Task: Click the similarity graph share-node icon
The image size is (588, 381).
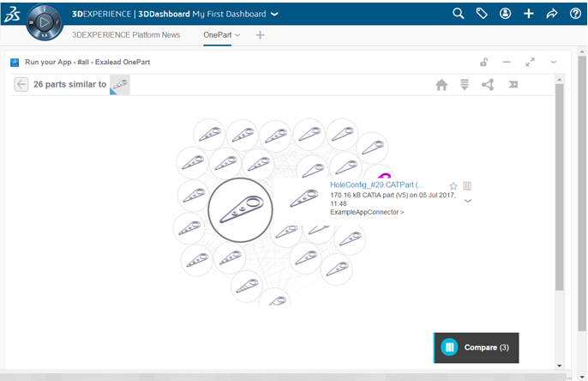Action: (488, 84)
